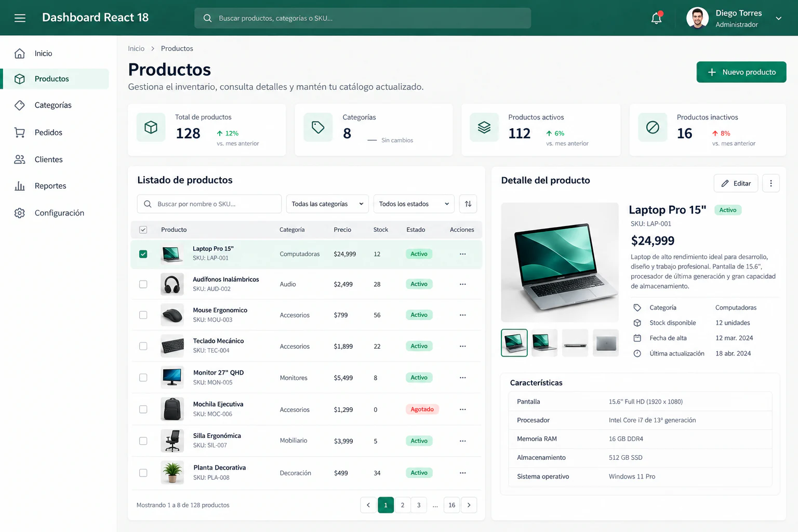Open actions menu for Teclado Mecánico row
The width and height of the screenshot is (798, 532).
pyautogui.click(x=462, y=346)
